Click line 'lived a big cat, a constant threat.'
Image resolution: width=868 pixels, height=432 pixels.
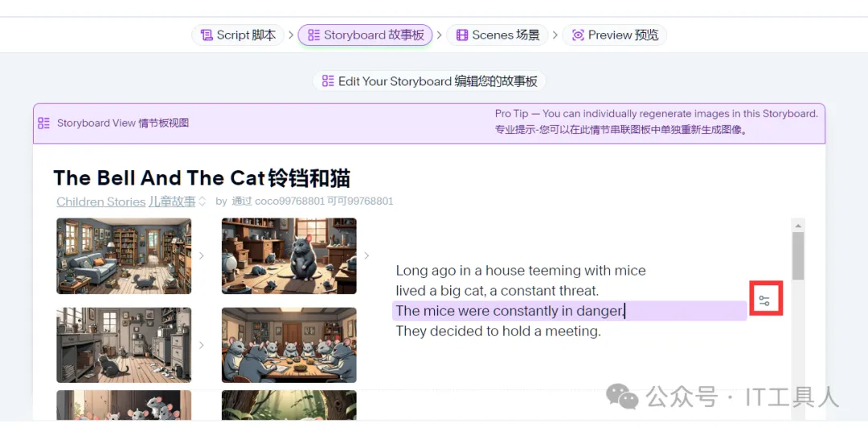(x=497, y=291)
